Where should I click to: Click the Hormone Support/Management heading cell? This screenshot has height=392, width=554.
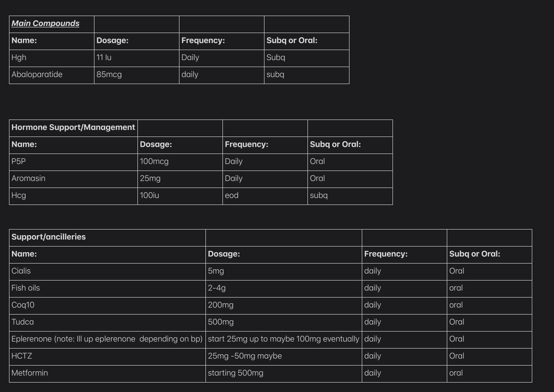click(73, 128)
